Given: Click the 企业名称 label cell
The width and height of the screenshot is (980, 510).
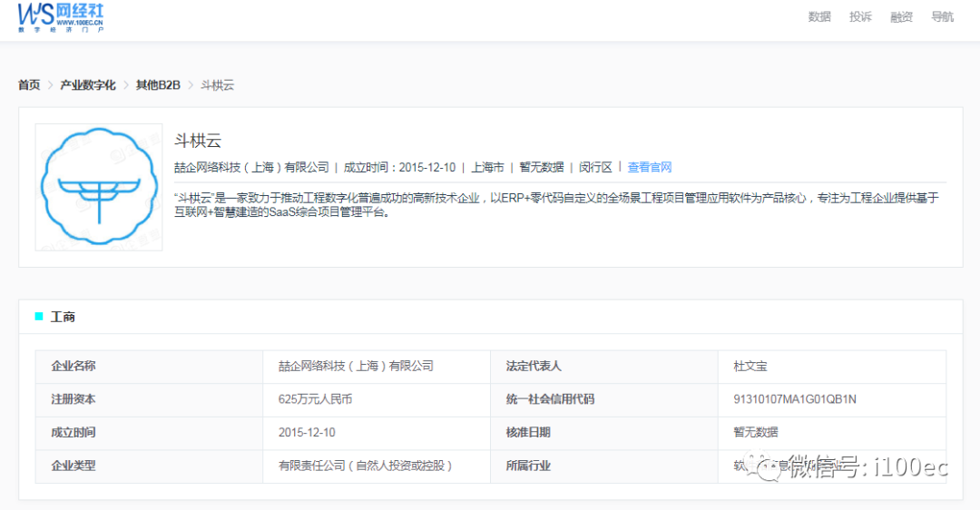Looking at the screenshot, I should tap(150, 367).
